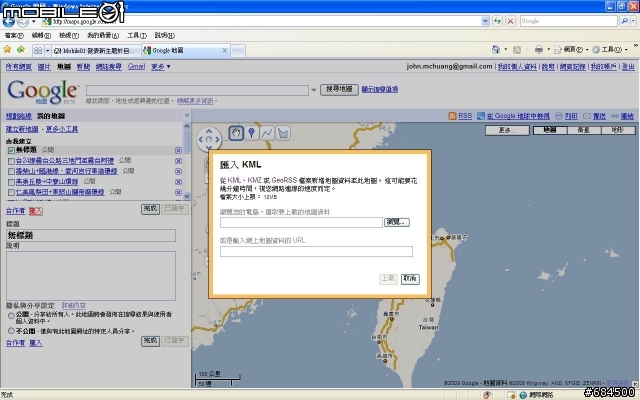The width and height of the screenshot is (640, 400).
Task: Select the 不公開 unlisted radio option
Action: tap(11, 331)
